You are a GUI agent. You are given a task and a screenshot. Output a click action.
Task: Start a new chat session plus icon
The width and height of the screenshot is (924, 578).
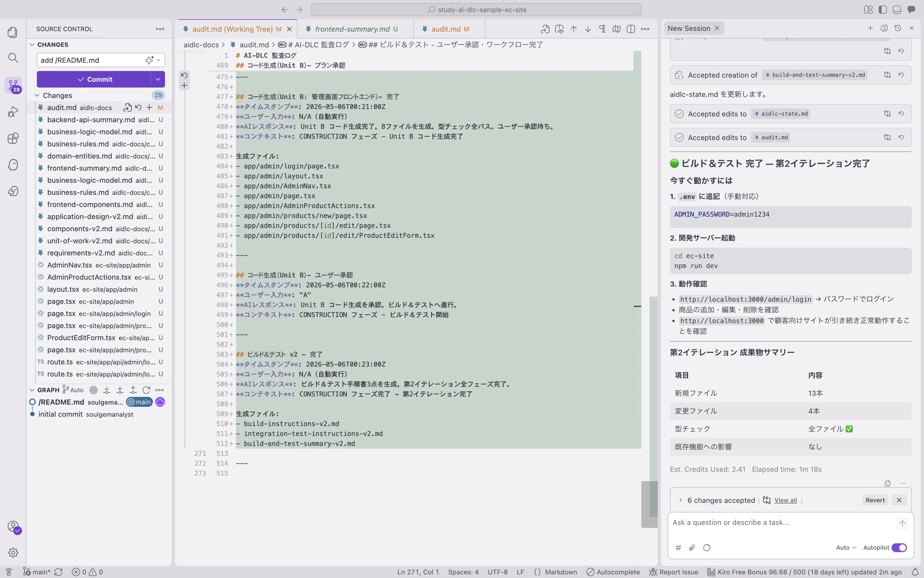coord(870,28)
